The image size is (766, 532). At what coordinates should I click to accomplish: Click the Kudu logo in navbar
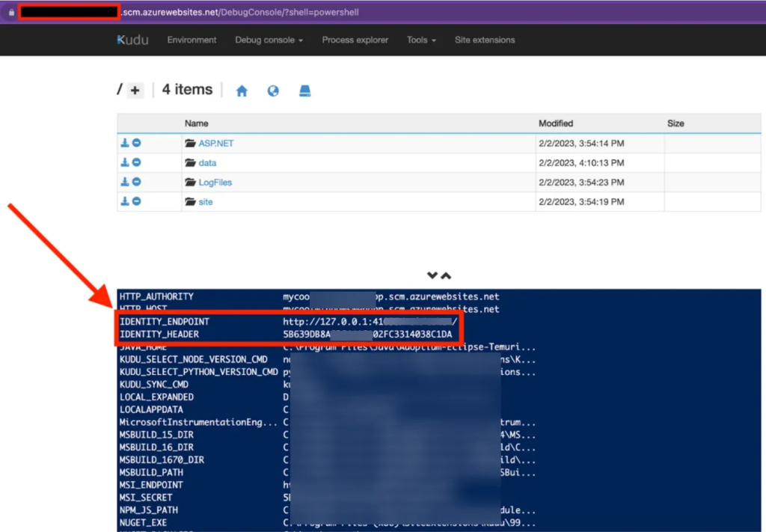132,40
